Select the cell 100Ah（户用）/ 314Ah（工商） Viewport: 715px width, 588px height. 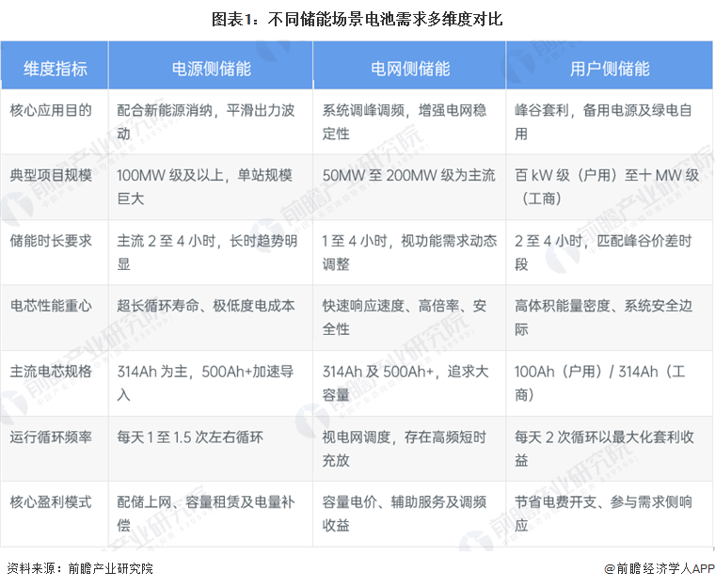606,383
